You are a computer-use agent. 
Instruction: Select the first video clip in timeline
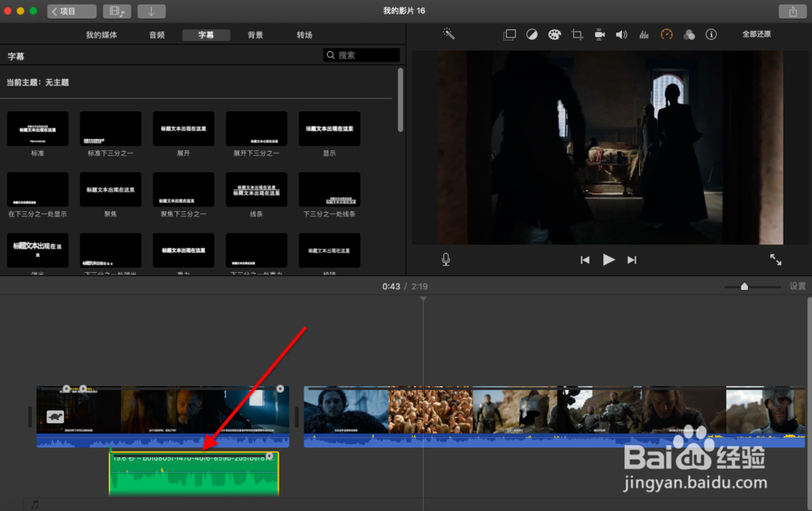[x=162, y=416]
